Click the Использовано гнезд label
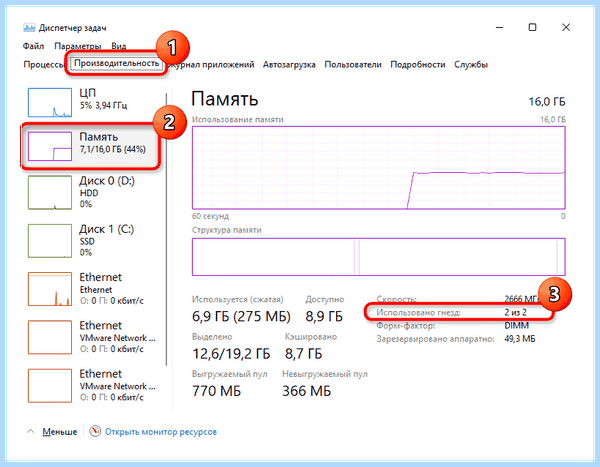The width and height of the screenshot is (600, 467). pyautogui.click(x=418, y=312)
